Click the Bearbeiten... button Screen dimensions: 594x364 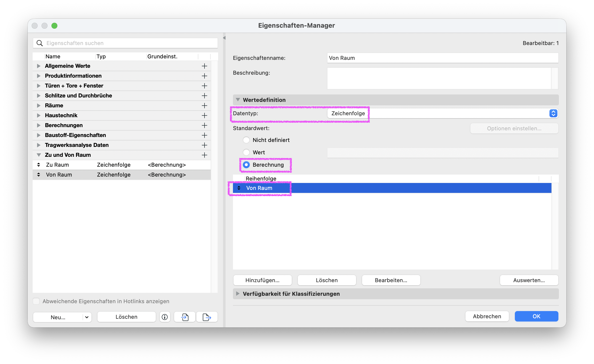[x=391, y=280]
